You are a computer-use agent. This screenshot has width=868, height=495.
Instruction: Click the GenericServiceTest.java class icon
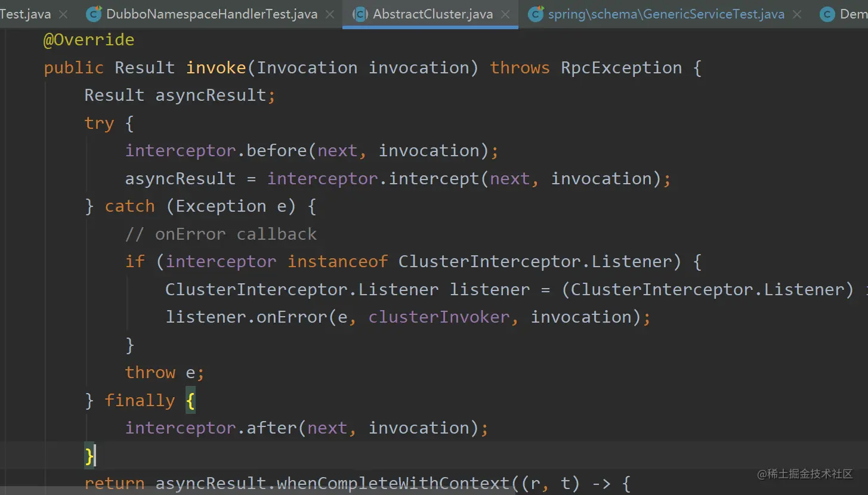(536, 14)
